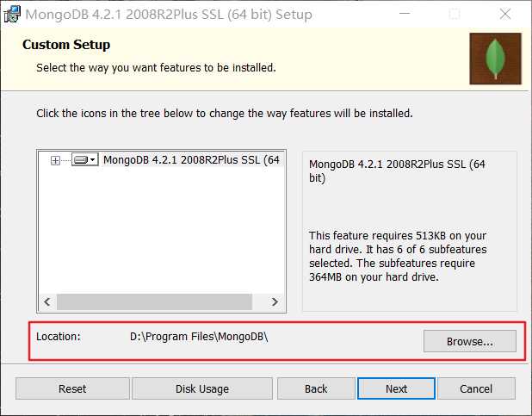
Task: Go Back to previous step
Action: 316,388
